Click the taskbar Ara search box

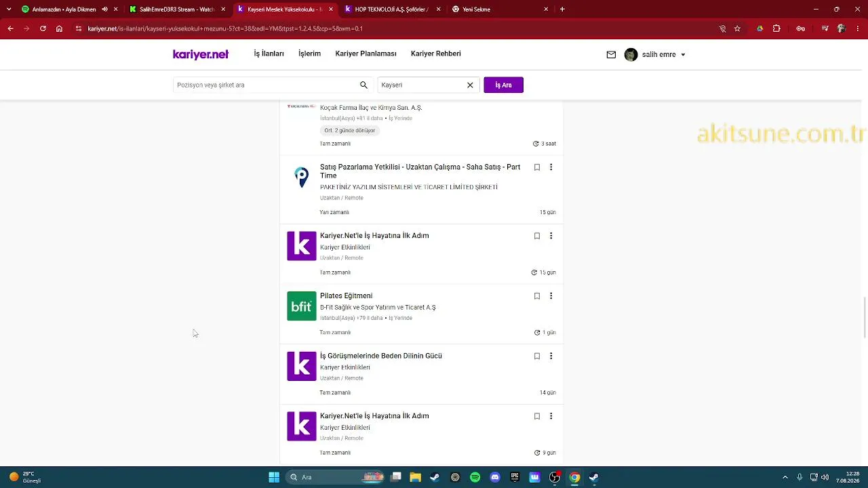[x=336, y=477]
